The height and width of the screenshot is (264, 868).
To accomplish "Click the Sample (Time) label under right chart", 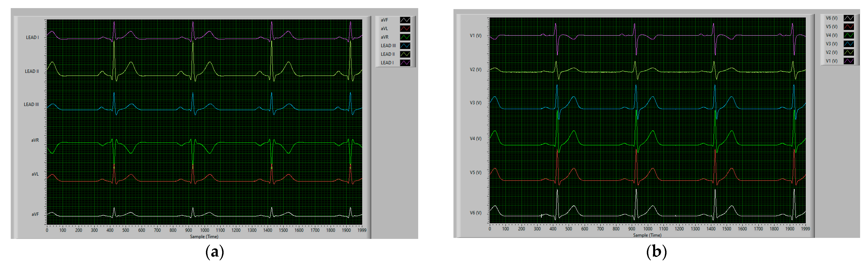I will pos(647,235).
